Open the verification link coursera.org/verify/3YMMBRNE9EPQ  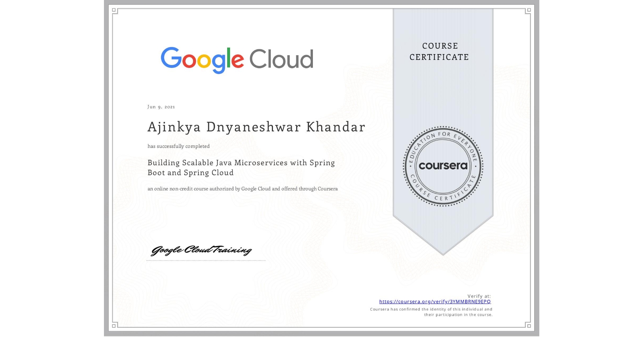click(x=435, y=301)
